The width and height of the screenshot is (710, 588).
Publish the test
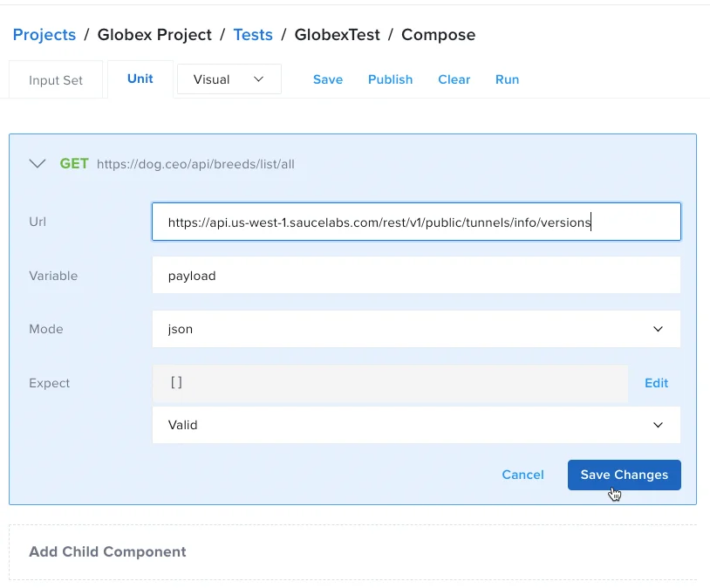390,79
